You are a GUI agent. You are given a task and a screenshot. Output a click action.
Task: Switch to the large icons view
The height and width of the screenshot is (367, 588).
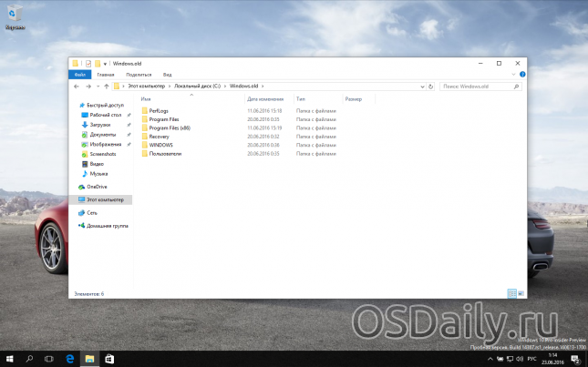[x=521, y=294]
